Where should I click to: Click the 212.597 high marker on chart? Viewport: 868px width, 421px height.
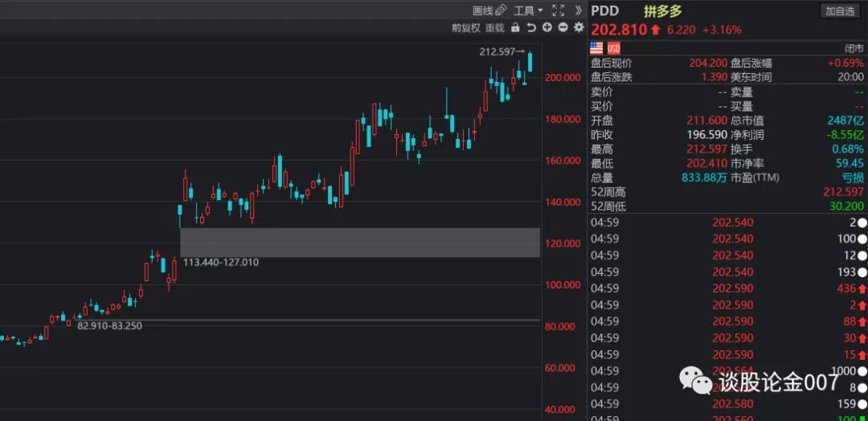[x=501, y=51]
